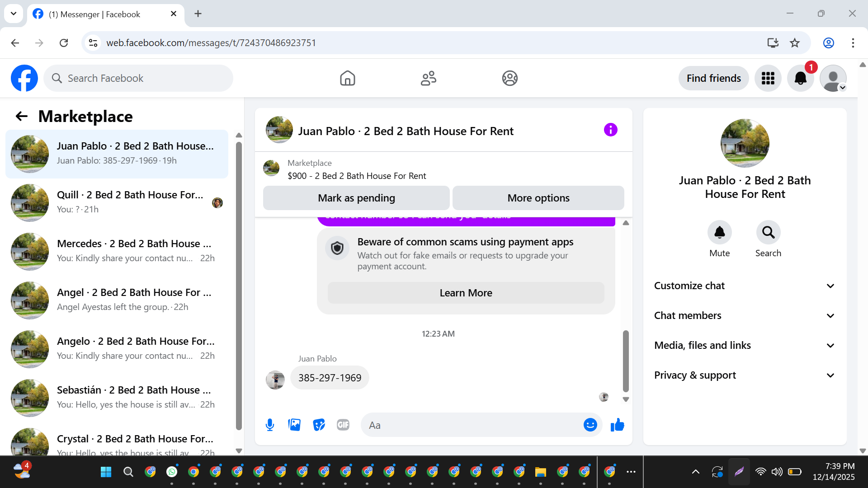The height and width of the screenshot is (488, 868).
Task: Expand the Customize chat section
Action: 745,286
